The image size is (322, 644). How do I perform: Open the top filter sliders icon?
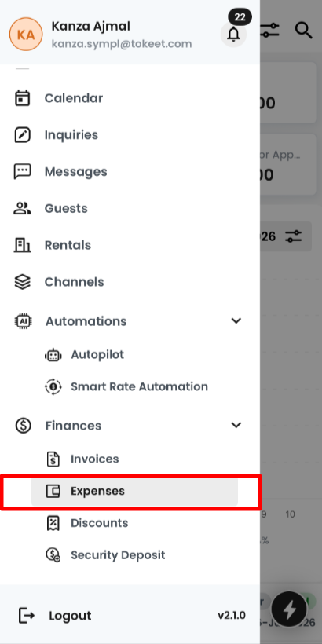pyautogui.click(x=270, y=31)
